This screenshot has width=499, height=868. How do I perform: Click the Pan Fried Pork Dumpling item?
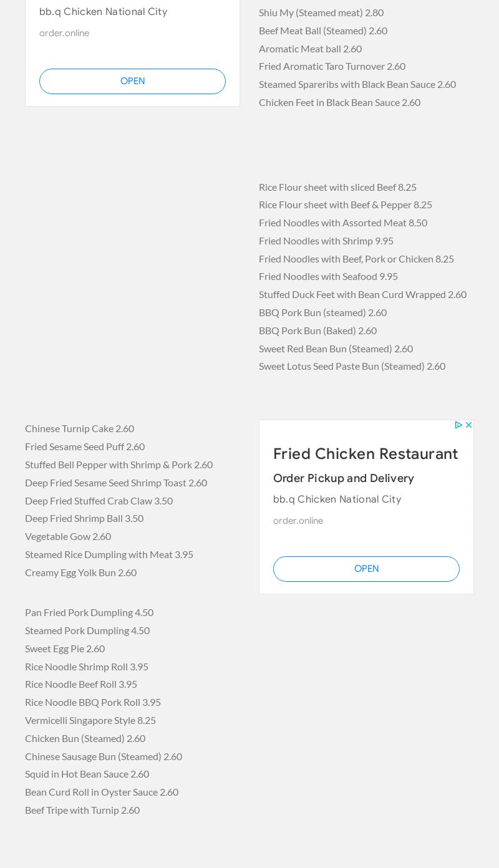coord(89,612)
